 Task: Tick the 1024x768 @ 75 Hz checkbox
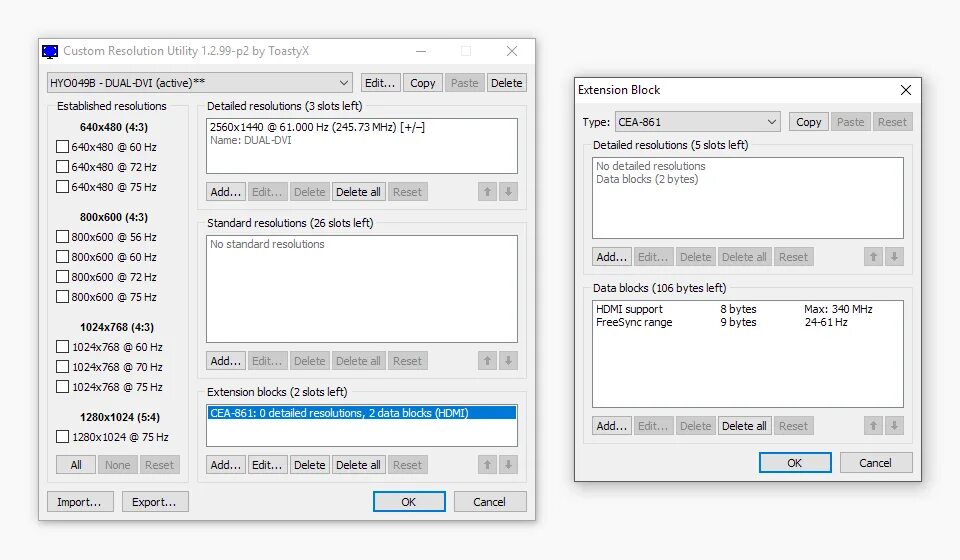click(x=62, y=387)
